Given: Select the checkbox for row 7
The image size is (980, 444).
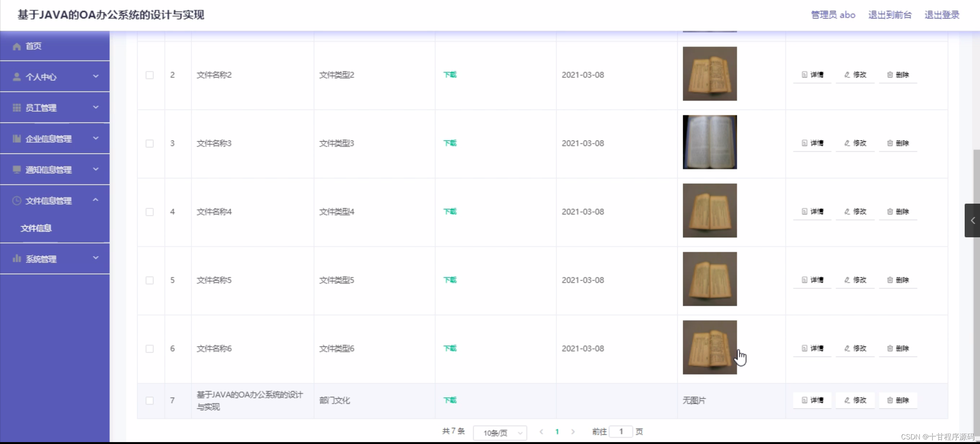Looking at the screenshot, I should 149,401.
